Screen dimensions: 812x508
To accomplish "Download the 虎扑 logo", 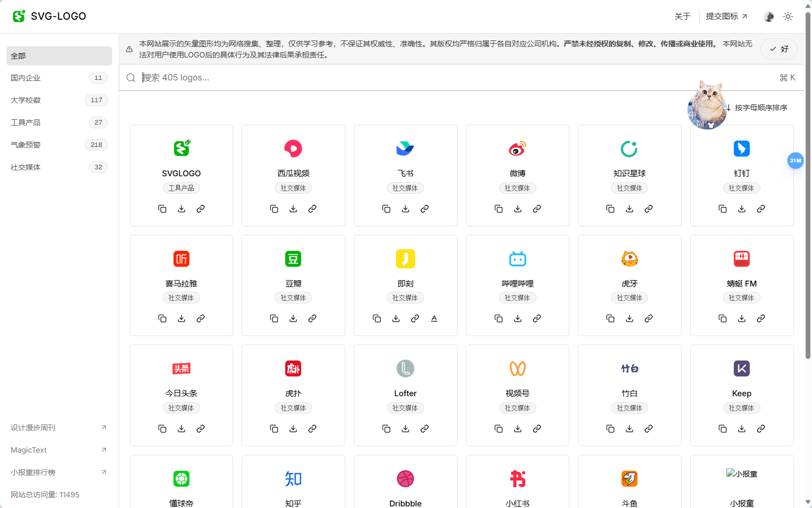I will [293, 429].
